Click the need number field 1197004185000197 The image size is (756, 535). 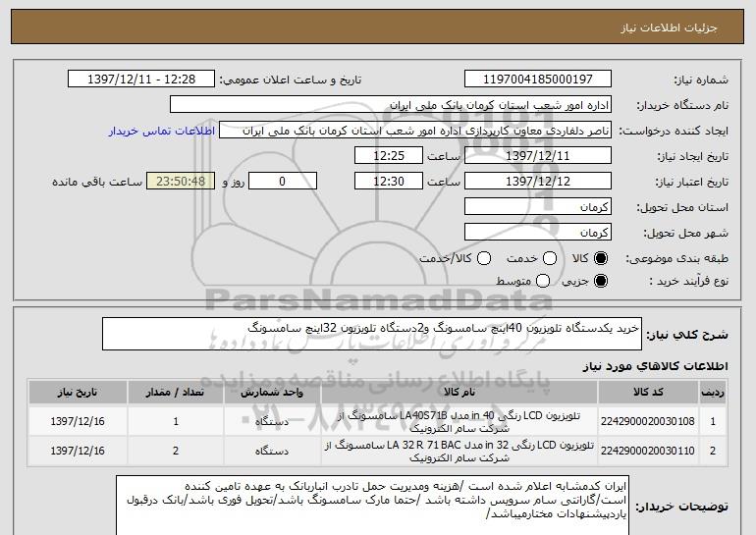click(x=538, y=80)
